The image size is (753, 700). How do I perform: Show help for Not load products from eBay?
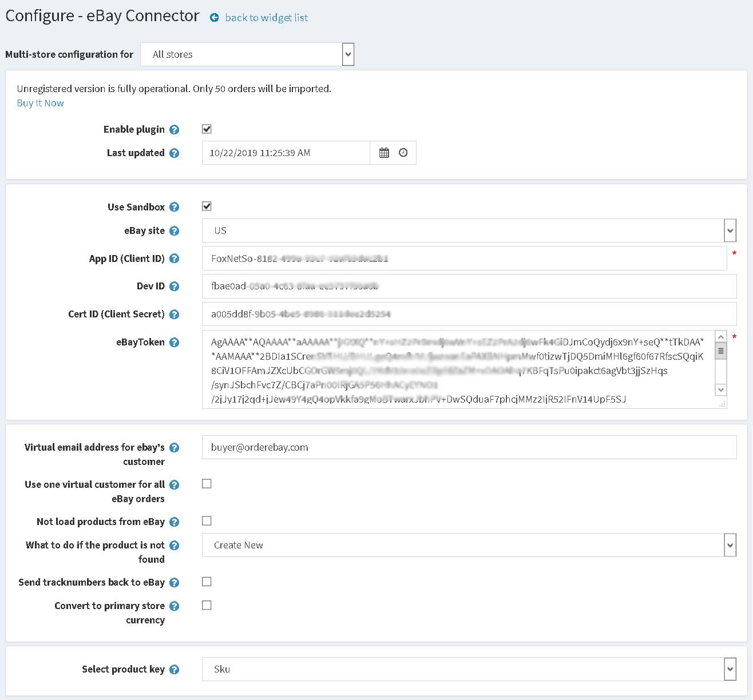coord(175,522)
